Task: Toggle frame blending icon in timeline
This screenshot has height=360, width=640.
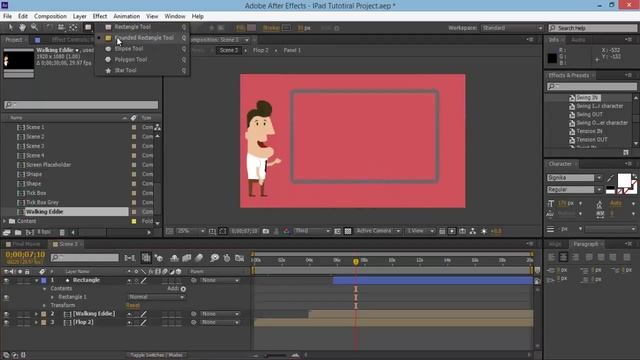Action: 187,258
